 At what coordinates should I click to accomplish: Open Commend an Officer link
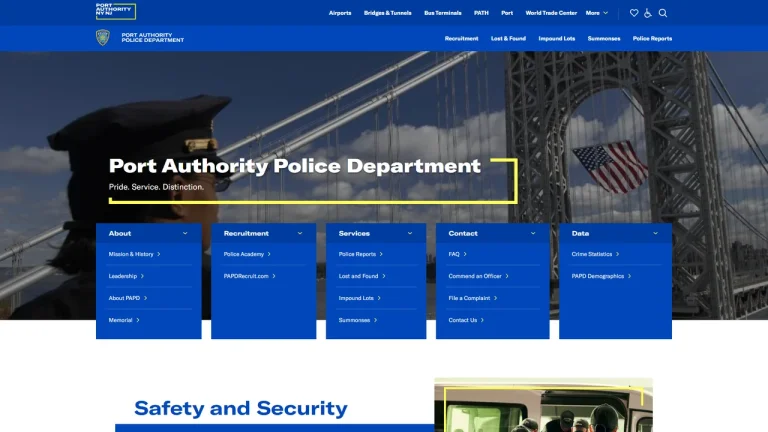pyautogui.click(x=479, y=276)
